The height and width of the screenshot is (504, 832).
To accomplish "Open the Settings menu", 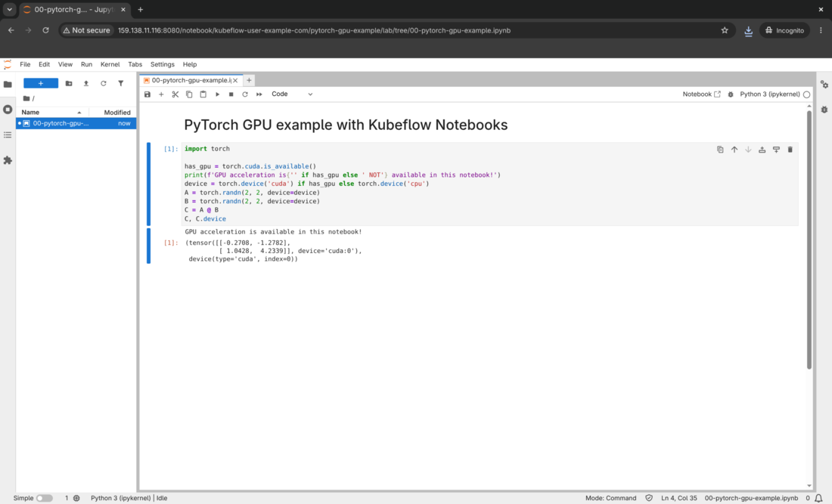I will point(163,64).
